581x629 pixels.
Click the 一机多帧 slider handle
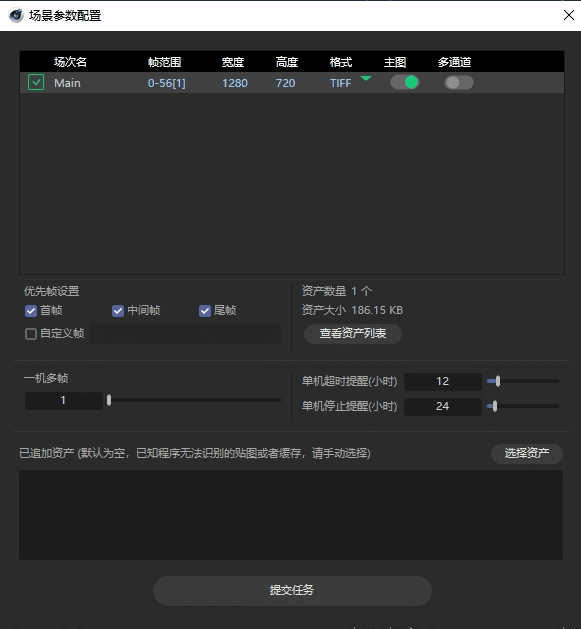(x=109, y=400)
